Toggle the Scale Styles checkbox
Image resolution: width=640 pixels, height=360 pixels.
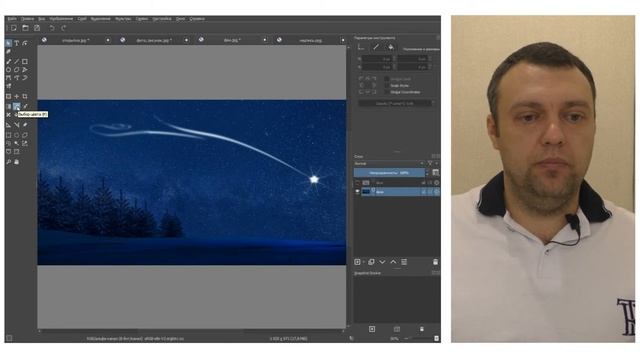click(387, 86)
